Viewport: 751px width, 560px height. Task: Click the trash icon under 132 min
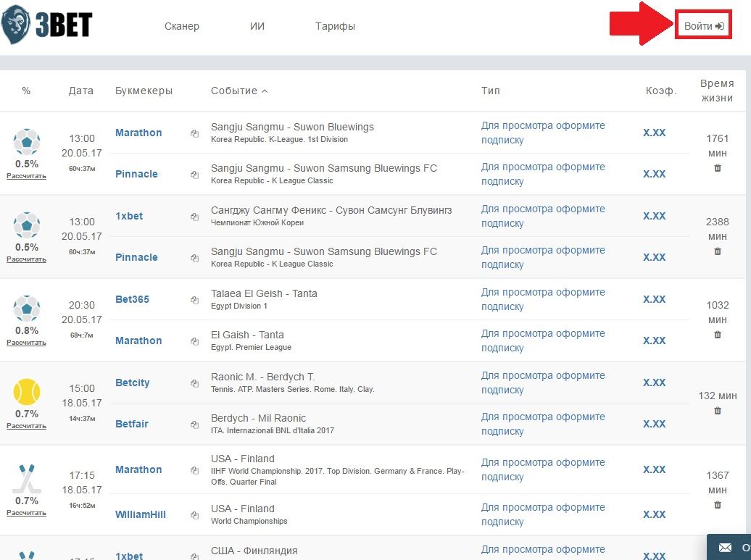click(x=718, y=411)
